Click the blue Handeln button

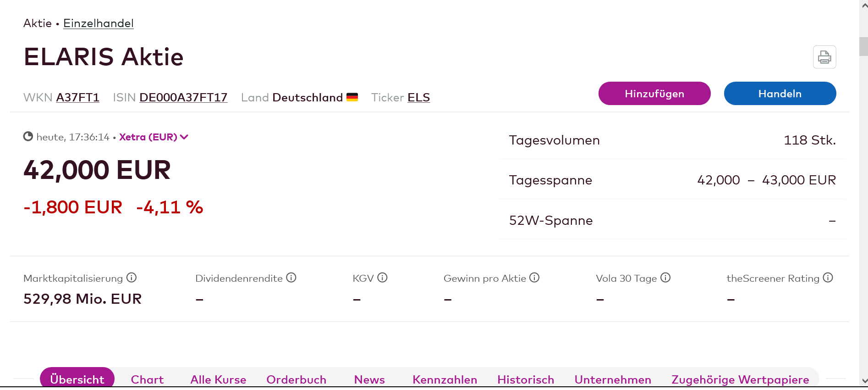pos(780,94)
